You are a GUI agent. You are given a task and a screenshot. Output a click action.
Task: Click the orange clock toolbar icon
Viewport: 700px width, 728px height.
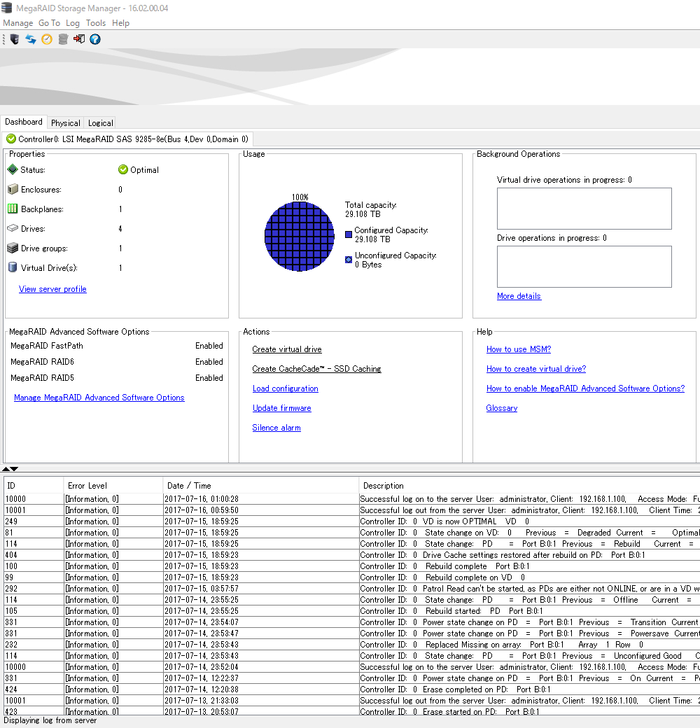click(x=47, y=39)
